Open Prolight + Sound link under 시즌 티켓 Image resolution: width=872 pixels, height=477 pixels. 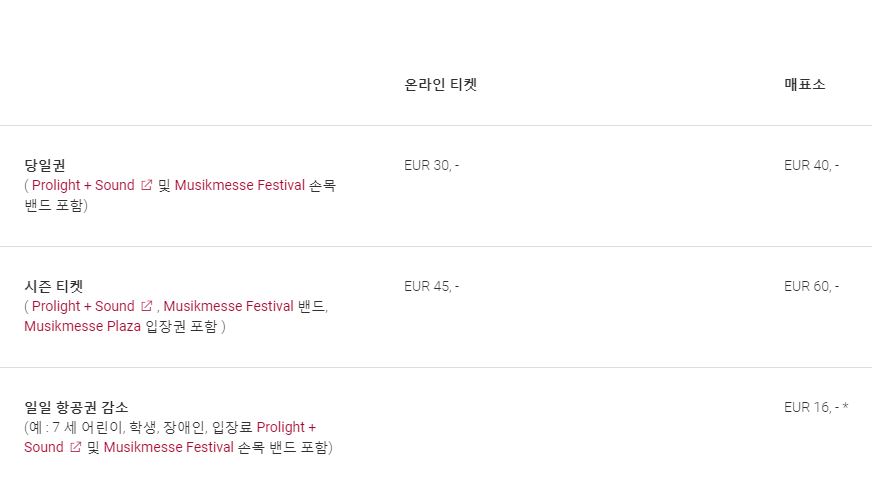click(x=83, y=306)
